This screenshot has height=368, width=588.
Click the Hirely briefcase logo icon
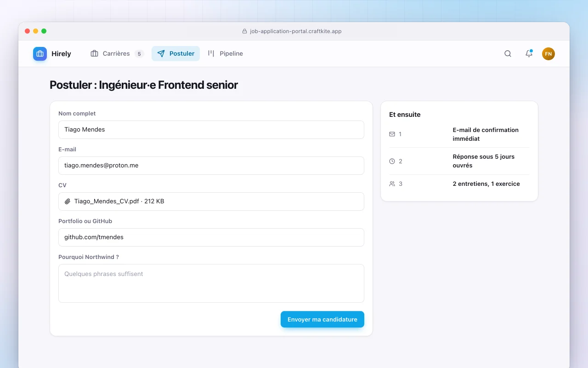[40, 54]
